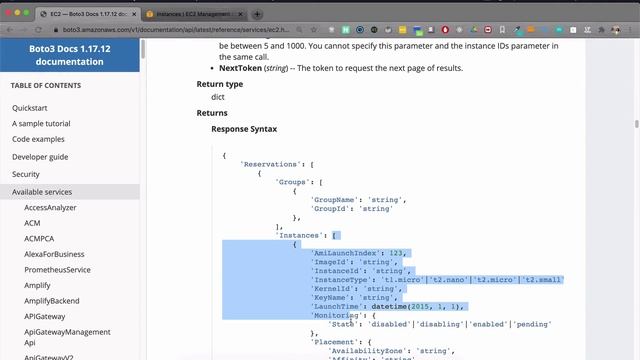Open Security in the sidebar
The width and height of the screenshot is (640, 360).
(26, 174)
